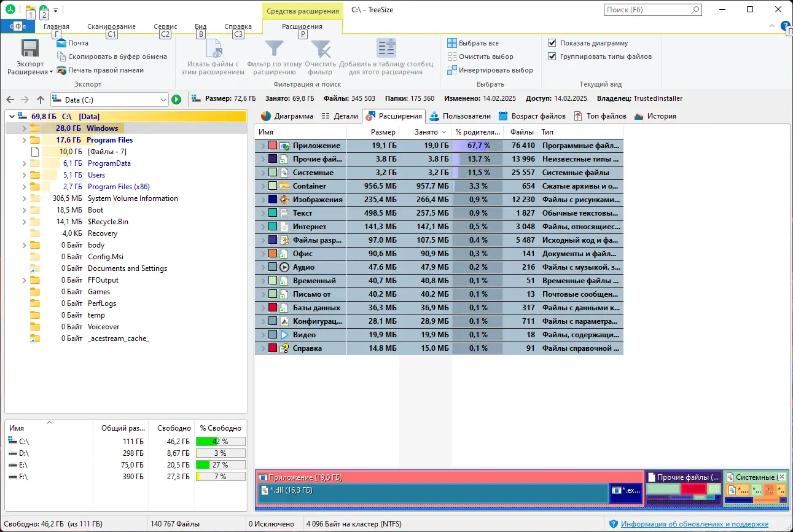793x532 pixels.
Task: Click the back navigation arrow
Action: tap(10, 99)
